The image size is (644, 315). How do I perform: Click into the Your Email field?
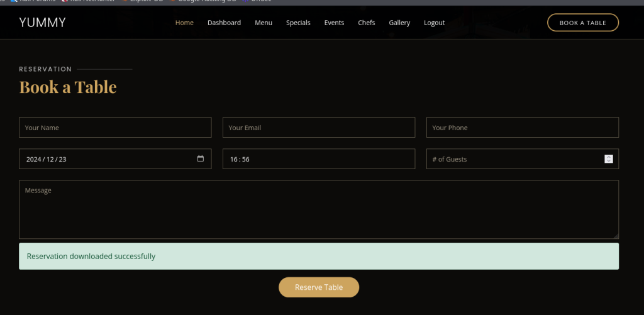coord(319,128)
